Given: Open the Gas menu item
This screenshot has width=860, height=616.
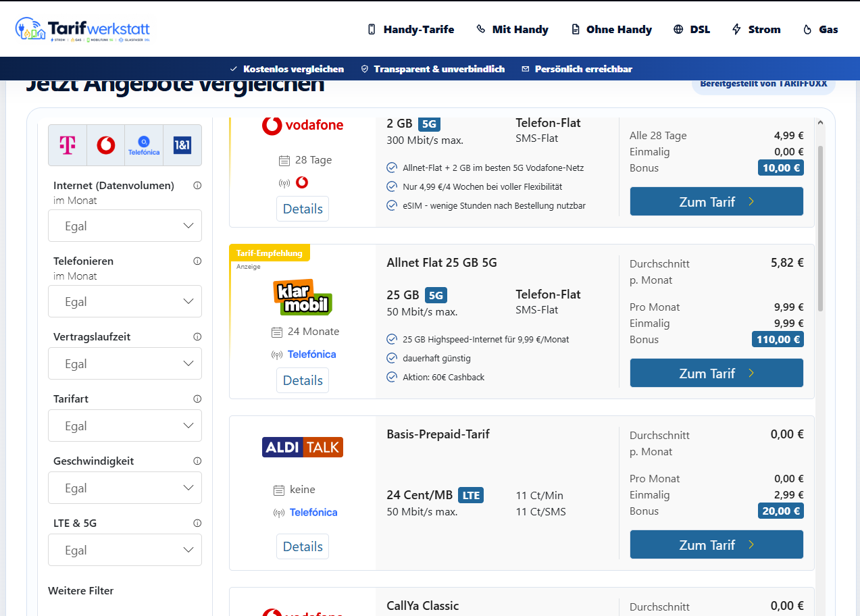Looking at the screenshot, I should tap(820, 30).
